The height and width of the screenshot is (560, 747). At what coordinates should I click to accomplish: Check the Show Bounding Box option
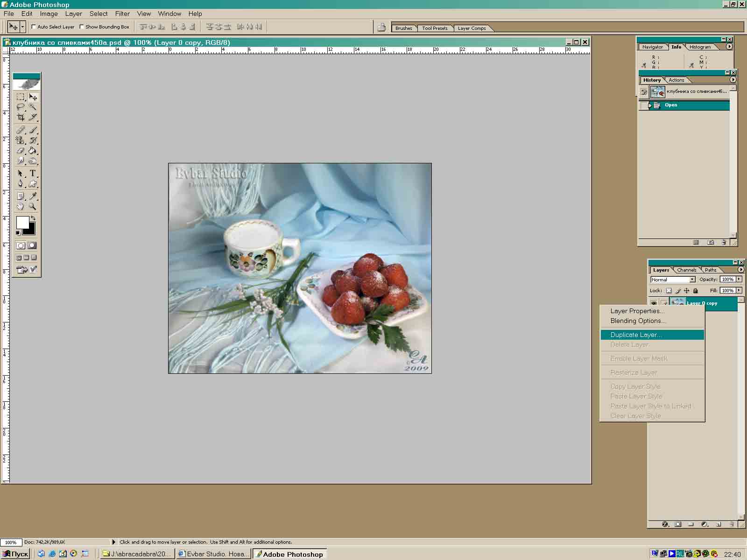pos(82,27)
